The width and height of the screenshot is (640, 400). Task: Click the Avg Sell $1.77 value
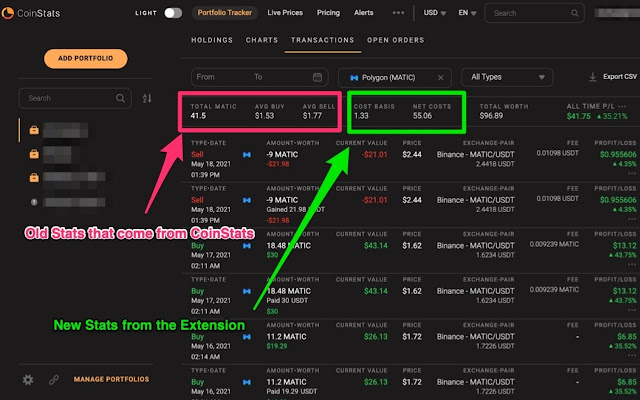coord(312,116)
